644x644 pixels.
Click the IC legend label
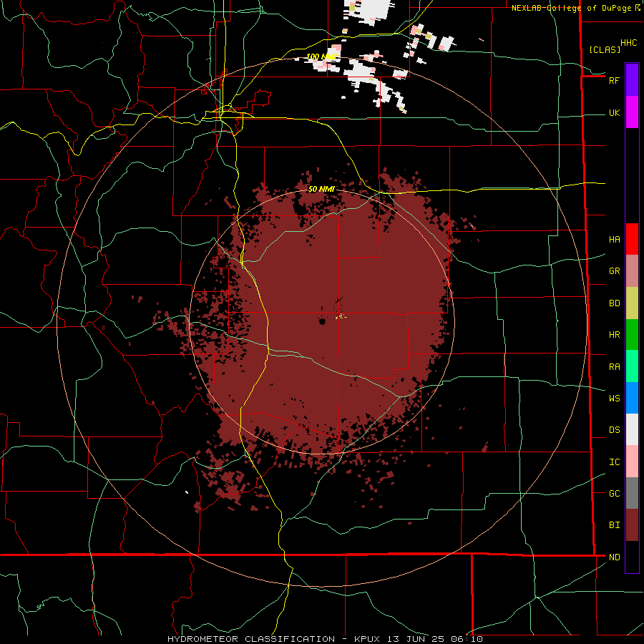click(614, 462)
